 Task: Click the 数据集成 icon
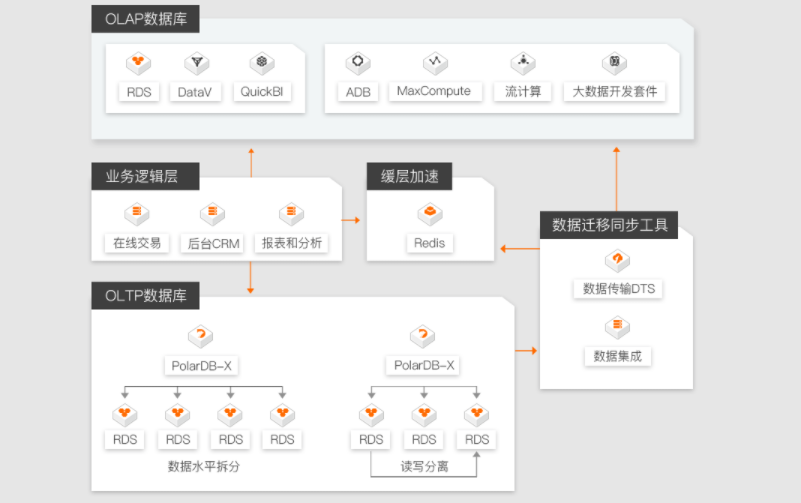click(x=617, y=327)
